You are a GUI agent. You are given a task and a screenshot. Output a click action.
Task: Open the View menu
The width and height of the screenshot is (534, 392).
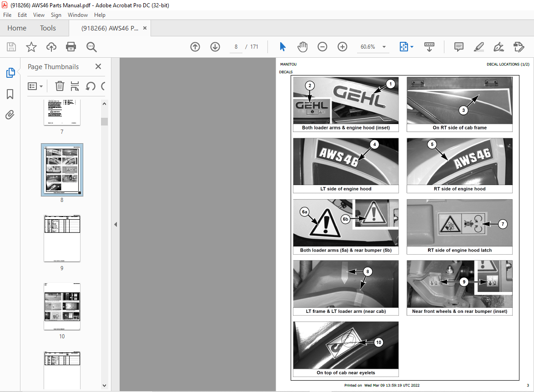click(x=39, y=15)
